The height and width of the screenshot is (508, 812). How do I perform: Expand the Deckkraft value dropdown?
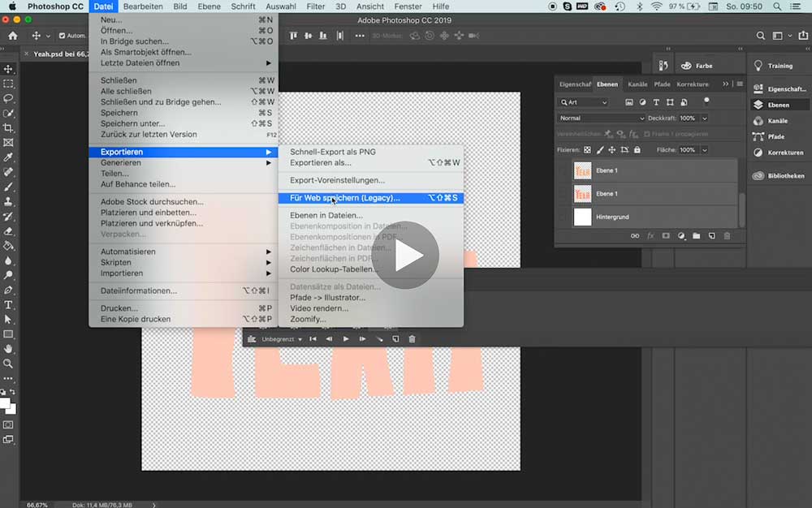704,118
